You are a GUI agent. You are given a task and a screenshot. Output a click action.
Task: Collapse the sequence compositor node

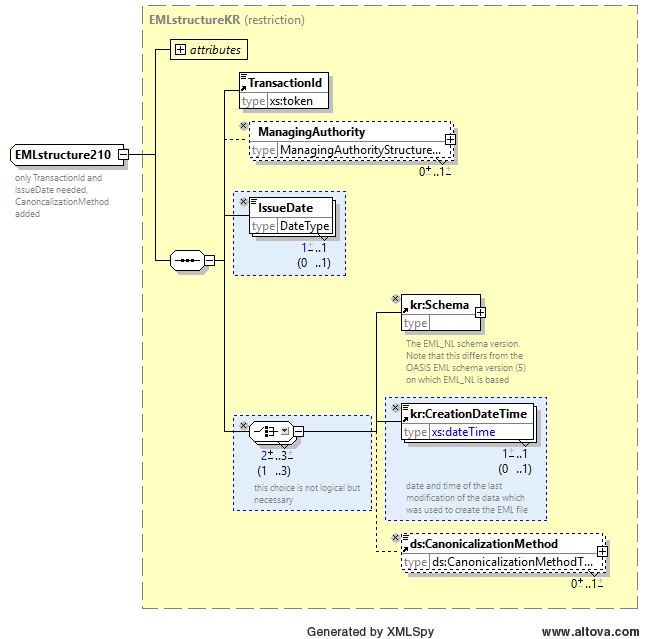(x=210, y=260)
